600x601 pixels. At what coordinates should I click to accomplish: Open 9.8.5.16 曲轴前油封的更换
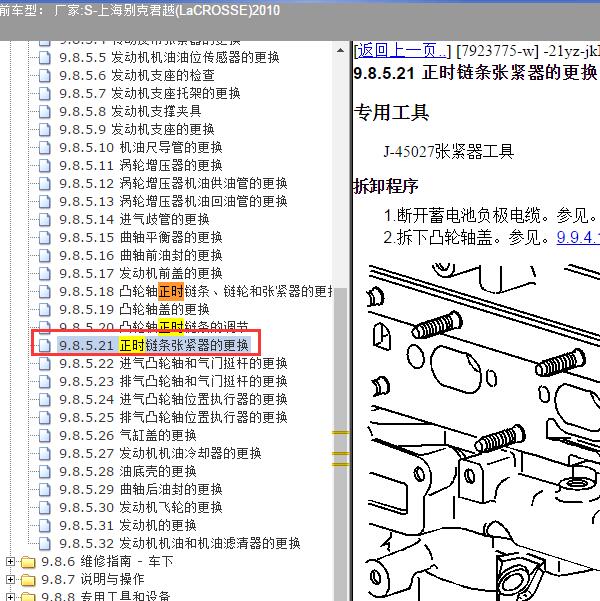click(x=141, y=256)
